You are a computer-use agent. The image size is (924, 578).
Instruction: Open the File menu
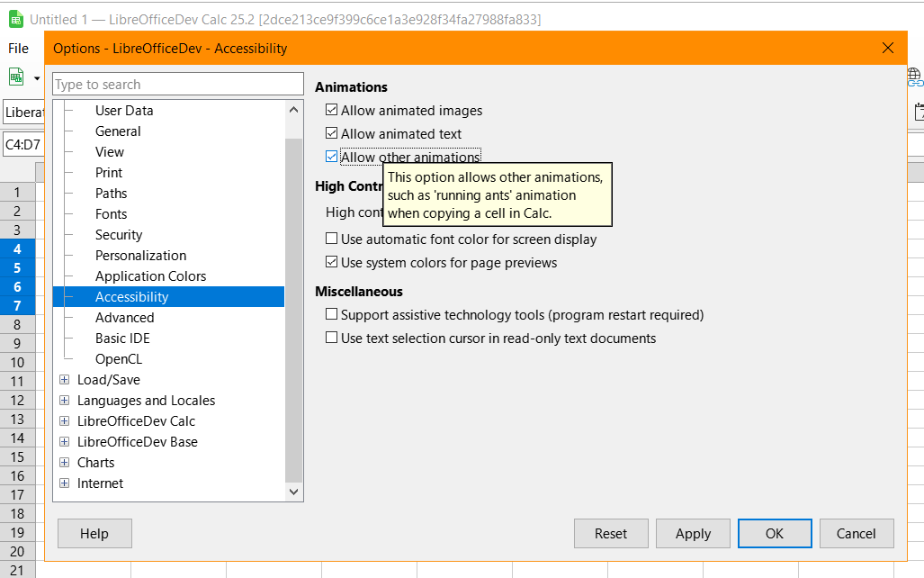tap(18, 49)
